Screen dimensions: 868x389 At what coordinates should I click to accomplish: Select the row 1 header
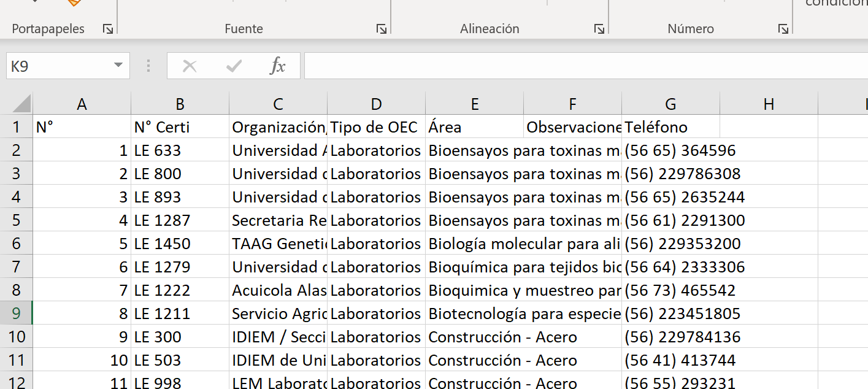click(16, 127)
